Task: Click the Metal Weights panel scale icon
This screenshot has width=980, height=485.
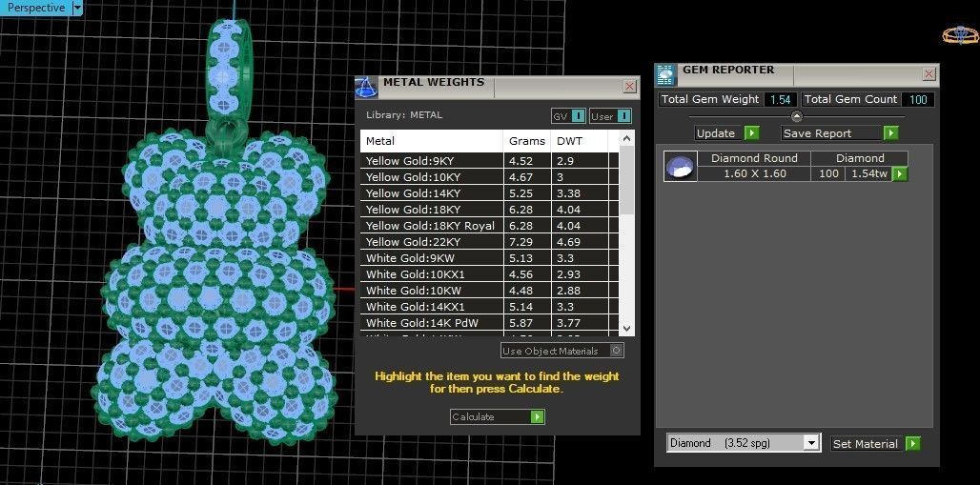Action: point(366,87)
